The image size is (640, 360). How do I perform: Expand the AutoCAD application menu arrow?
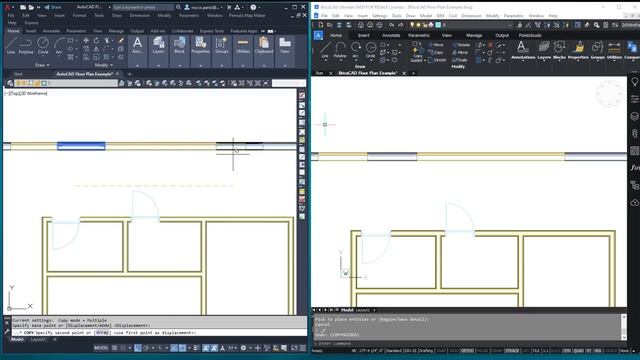coord(13,7)
